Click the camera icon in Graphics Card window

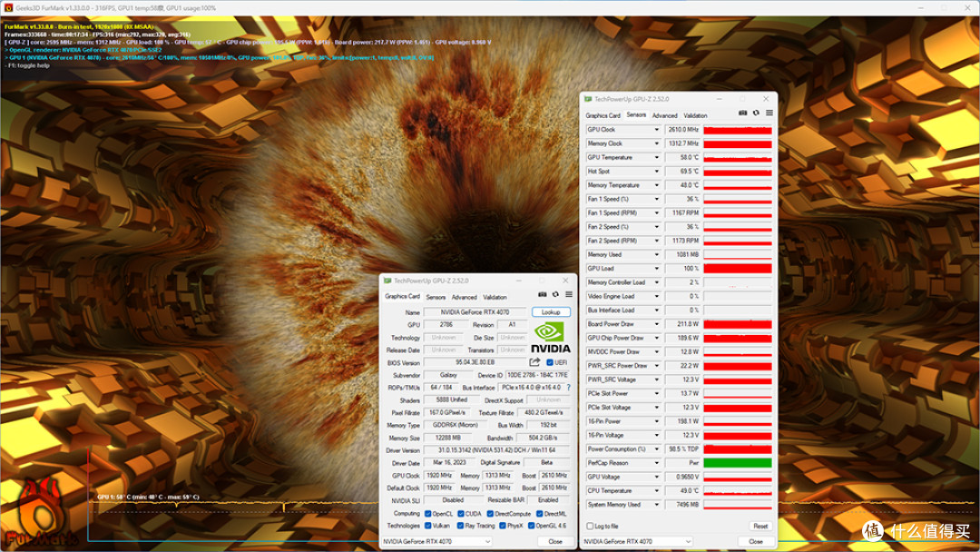pyautogui.click(x=542, y=294)
